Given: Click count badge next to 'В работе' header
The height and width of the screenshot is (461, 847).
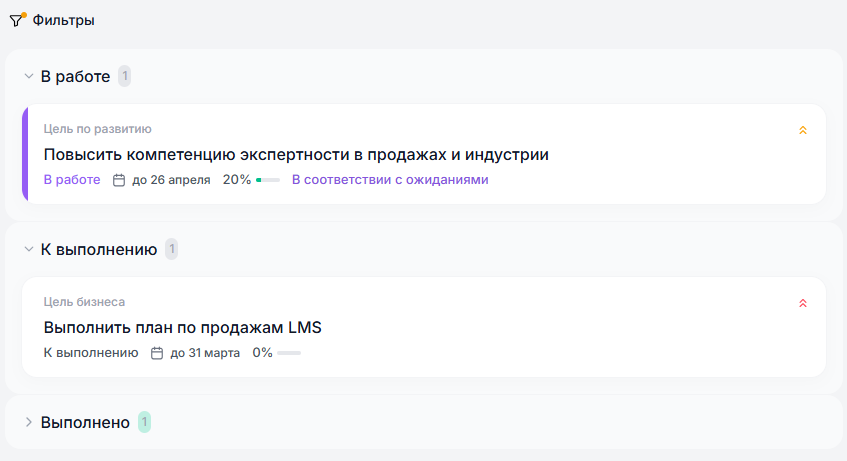Looking at the screenshot, I should pos(124,76).
